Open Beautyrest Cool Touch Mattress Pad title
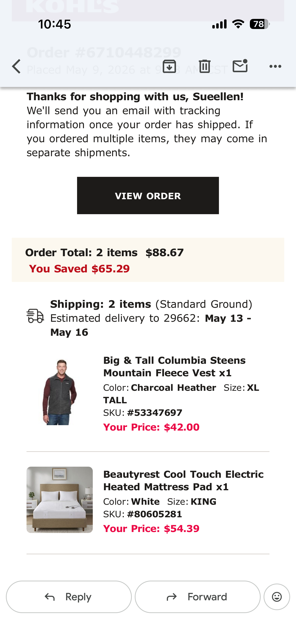The width and height of the screenshot is (296, 644). 183,480
